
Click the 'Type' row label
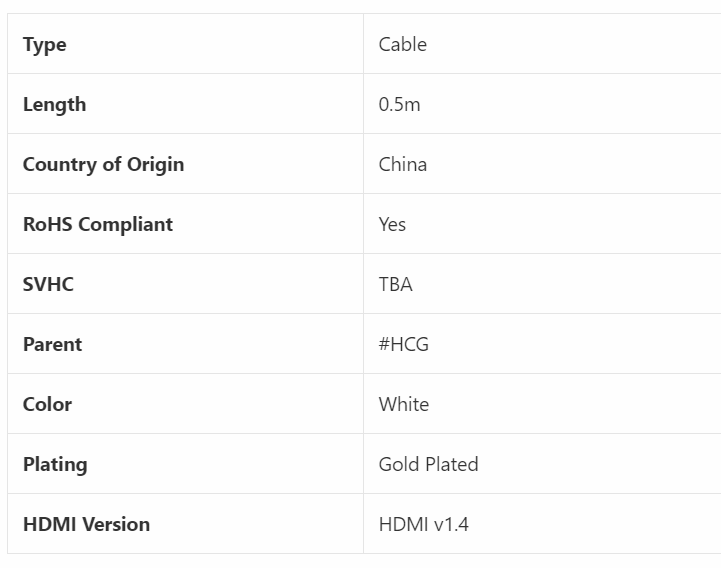pyautogui.click(x=45, y=44)
